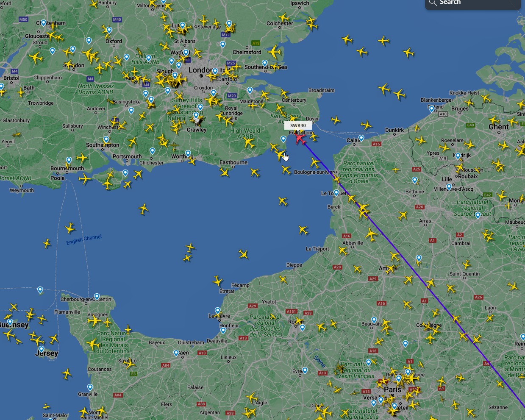525x420 pixels.
Task: Click the yellow plane above English Channel label
Action: tap(70, 229)
